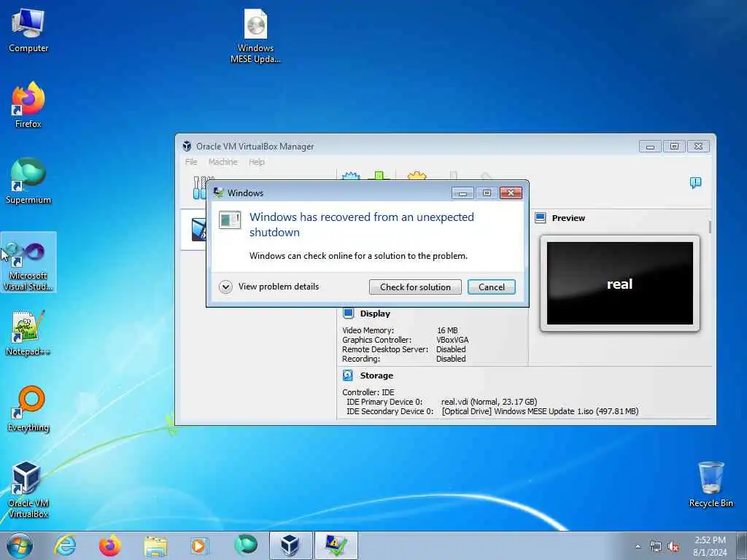Click the optical drive 'Windows MESE Update 1.iso' entry
747x560 pixels.
click(x=541, y=411)
